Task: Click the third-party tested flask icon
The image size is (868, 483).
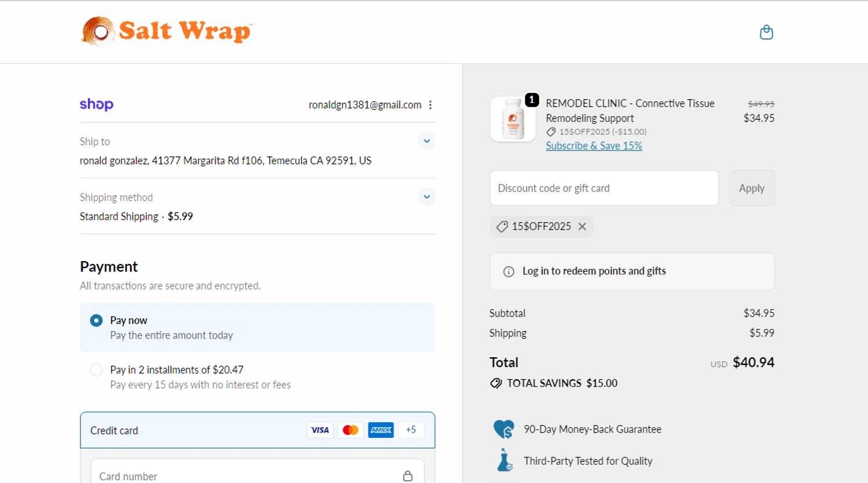Action: click(504, 460)
